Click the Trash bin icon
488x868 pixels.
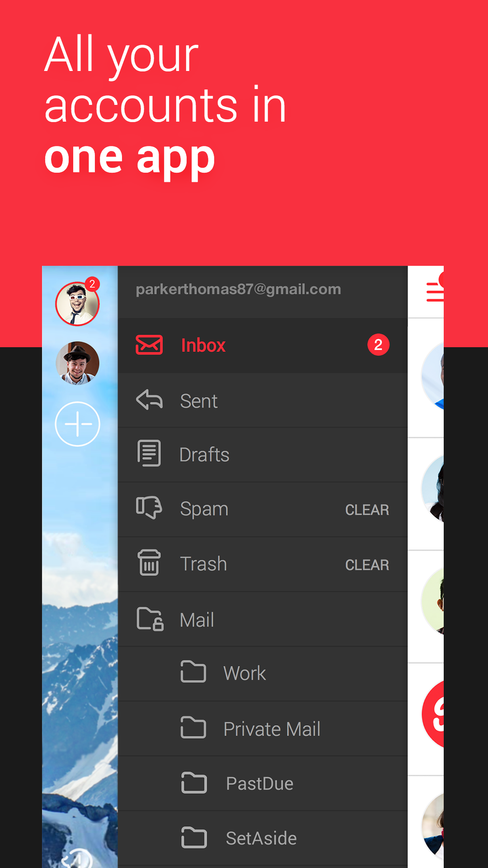coord(149,562)
